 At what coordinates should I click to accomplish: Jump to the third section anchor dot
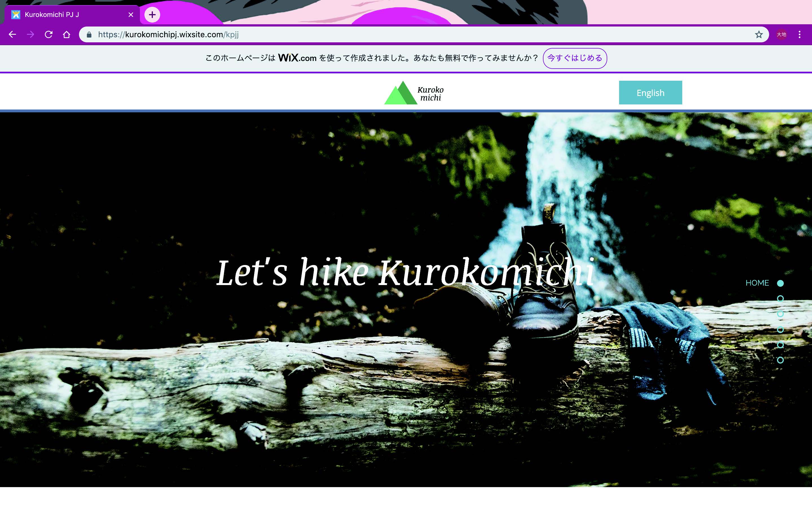pyautogui.click(x=780, y=314)
